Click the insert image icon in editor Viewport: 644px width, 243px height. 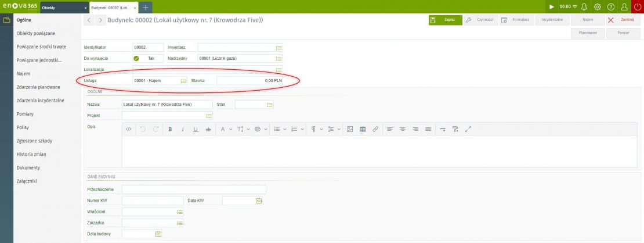350,129
